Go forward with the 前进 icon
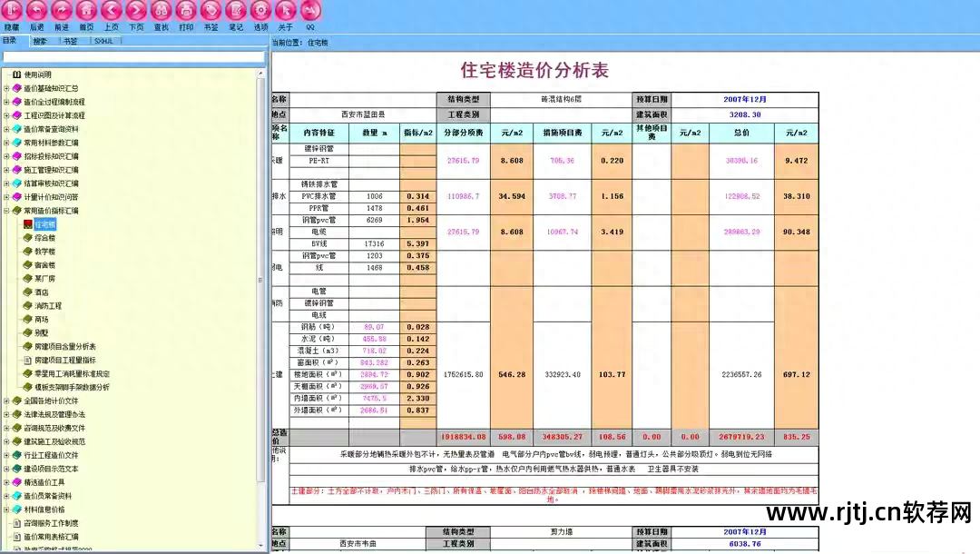 (x=62, y=11)
